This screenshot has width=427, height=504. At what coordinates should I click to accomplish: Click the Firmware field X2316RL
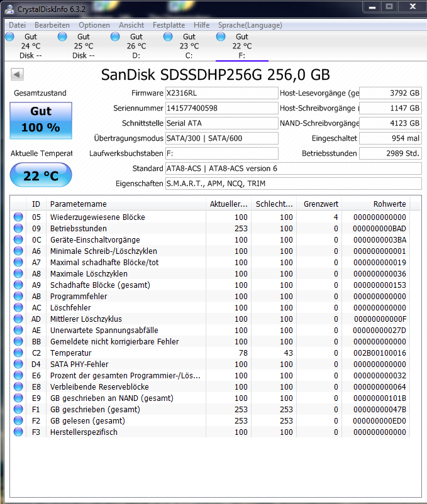coord(222,93)
